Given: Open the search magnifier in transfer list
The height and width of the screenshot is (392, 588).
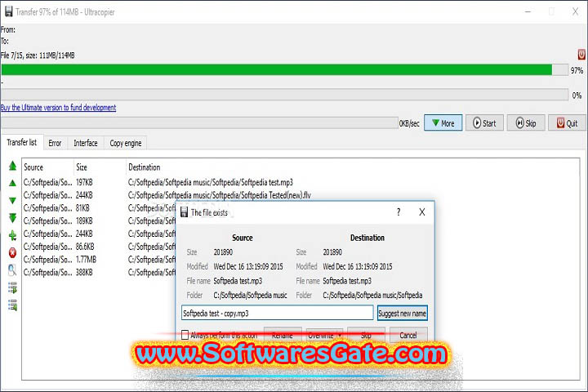Looking at the screenshot, I should pyautogui.click(x=12, y=270).
